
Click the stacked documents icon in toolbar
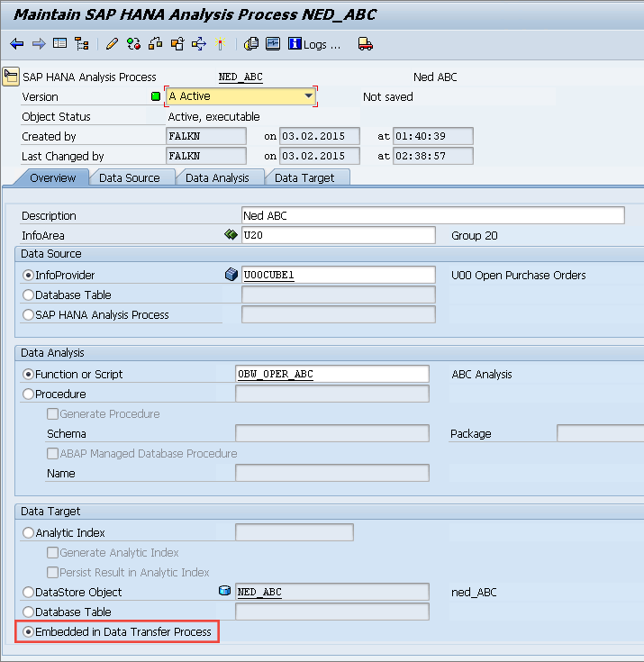pos(251,44)
